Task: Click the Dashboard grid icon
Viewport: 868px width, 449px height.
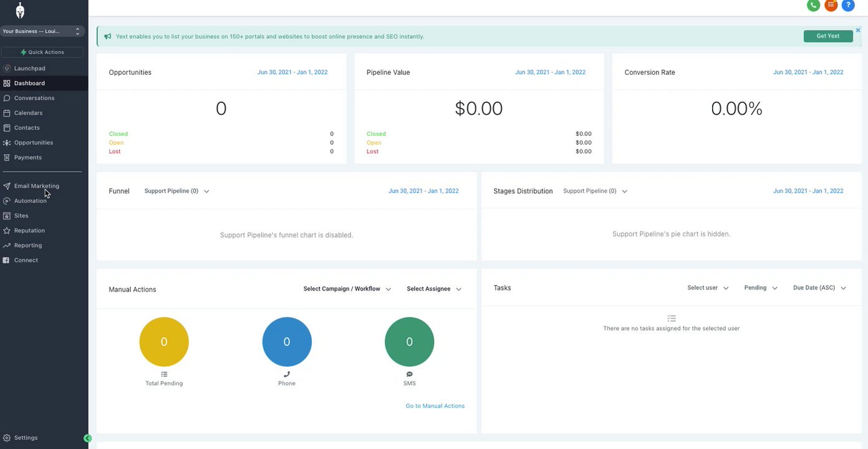Action: click(7, 83)
